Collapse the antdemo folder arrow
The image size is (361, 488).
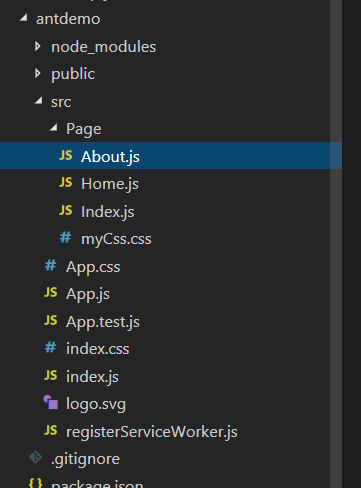click(23, 18)
